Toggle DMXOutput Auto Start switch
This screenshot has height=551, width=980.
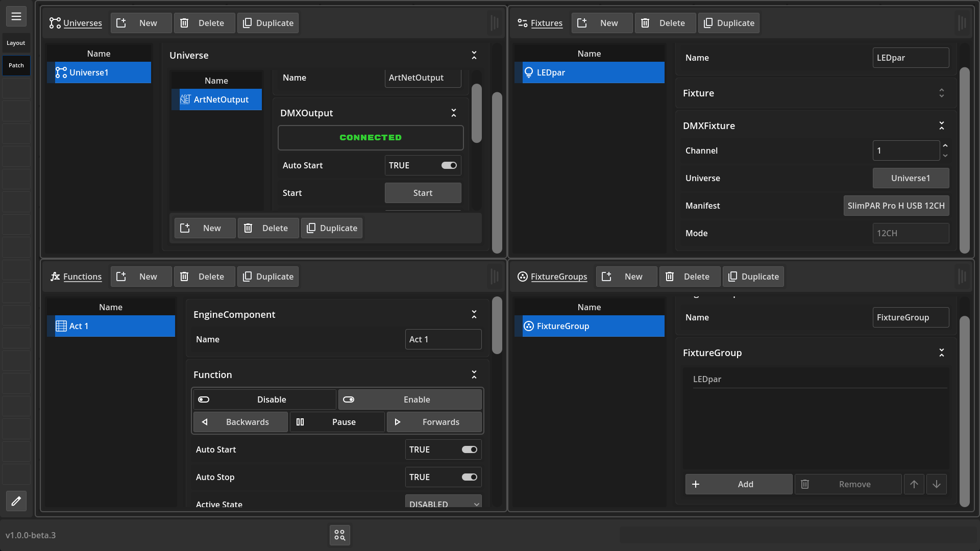coord(449,165)
